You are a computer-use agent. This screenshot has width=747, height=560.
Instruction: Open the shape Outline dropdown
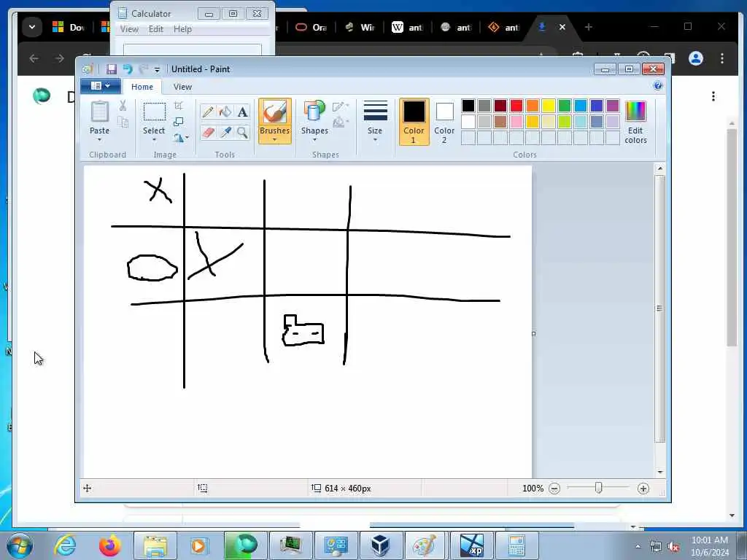tap(341, 106)
